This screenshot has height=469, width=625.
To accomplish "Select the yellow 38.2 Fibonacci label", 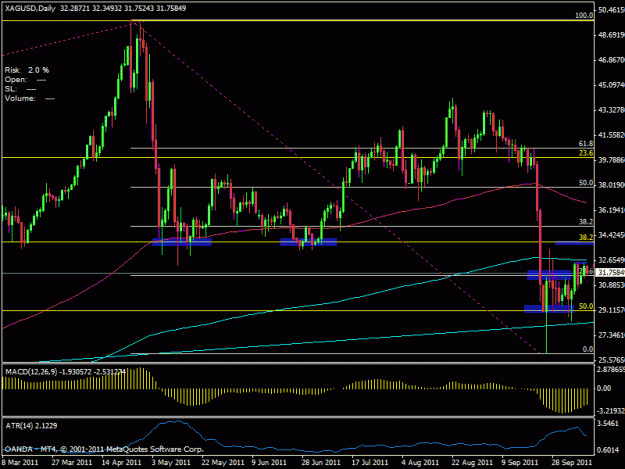I will (x=586, y=237).
